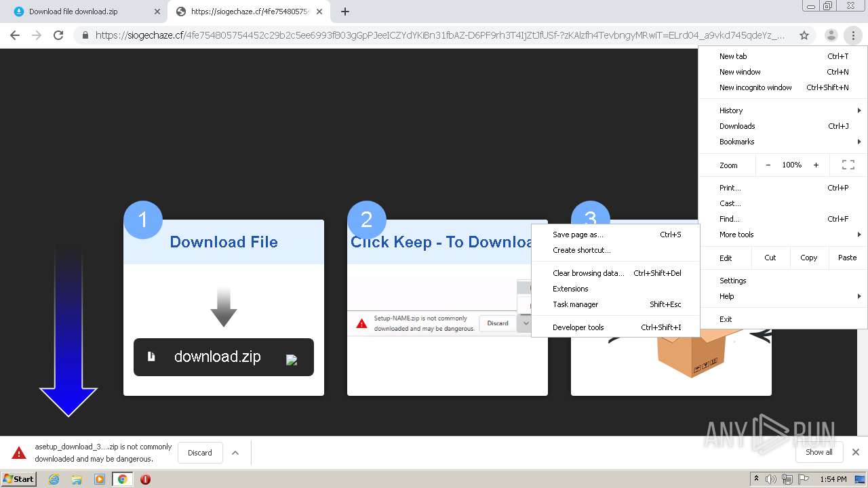Image resolution: width=868 pixels, height=488 pixels.
Task: Close the 'Download file download.zip' tab
Action: point(157,12)
